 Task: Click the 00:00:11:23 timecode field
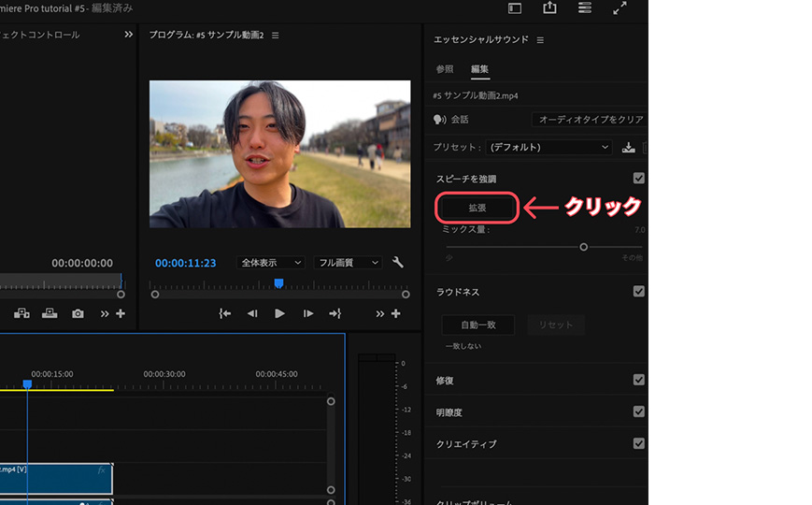click(x=185, y=263)
